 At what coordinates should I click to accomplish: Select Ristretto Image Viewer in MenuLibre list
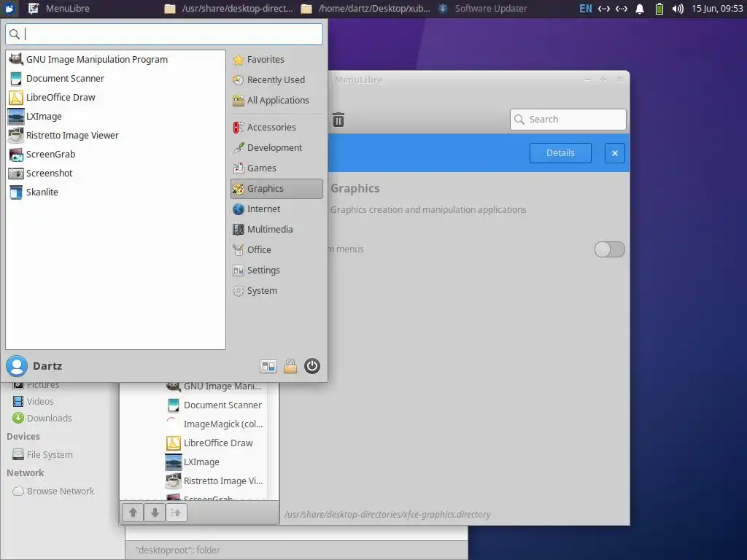coord(216,481)
